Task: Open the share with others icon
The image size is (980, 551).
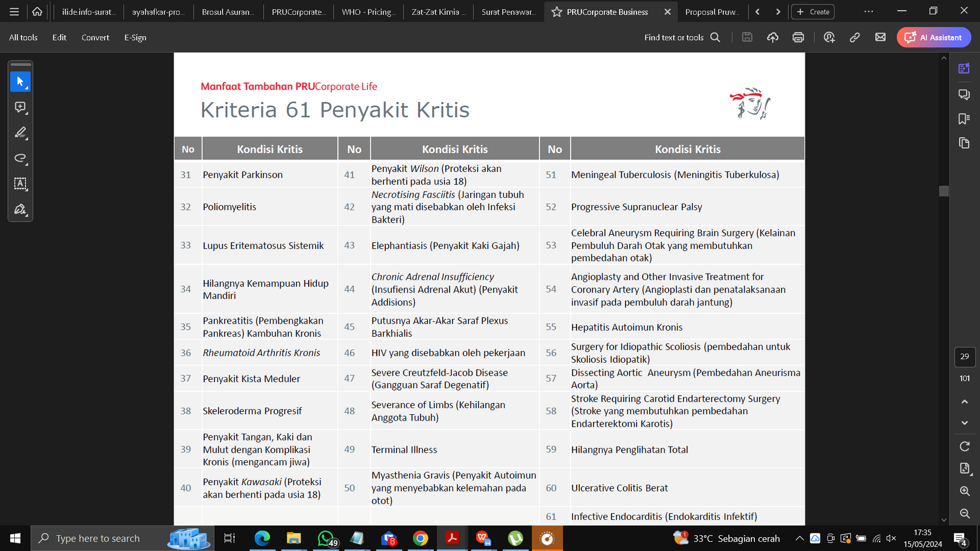Action: [829, 37]
